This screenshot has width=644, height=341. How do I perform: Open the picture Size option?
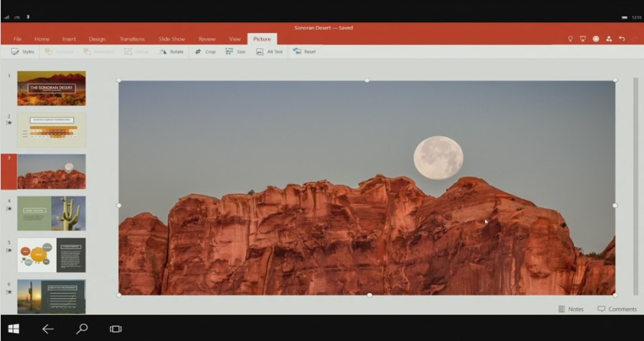235,52
